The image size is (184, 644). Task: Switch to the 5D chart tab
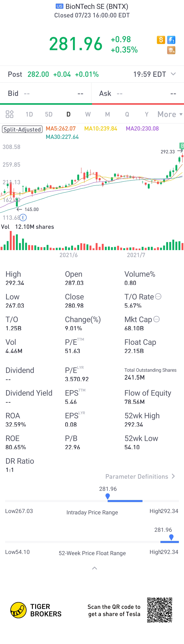(x=49, y=114)
